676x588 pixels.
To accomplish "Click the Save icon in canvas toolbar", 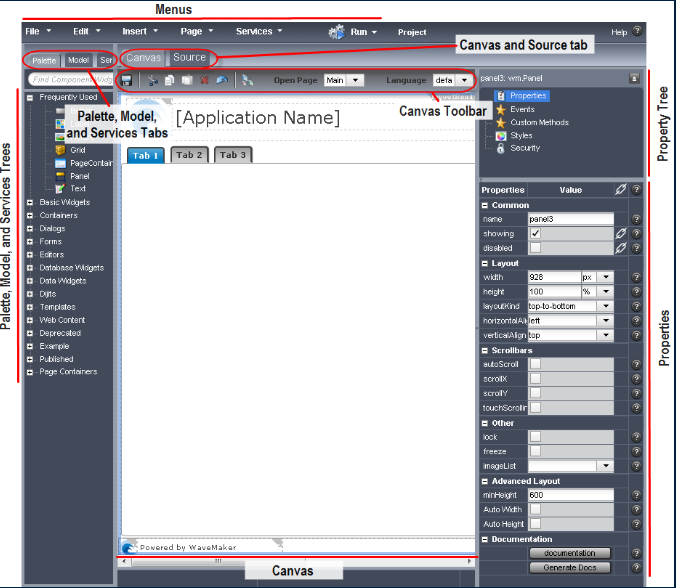I will point(126,80).
